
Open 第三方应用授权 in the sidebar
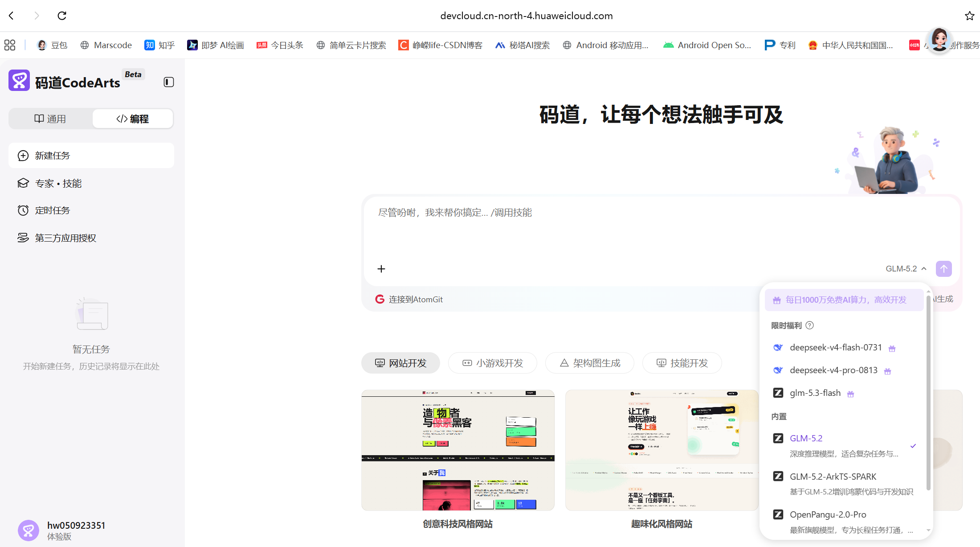(91, 238)
